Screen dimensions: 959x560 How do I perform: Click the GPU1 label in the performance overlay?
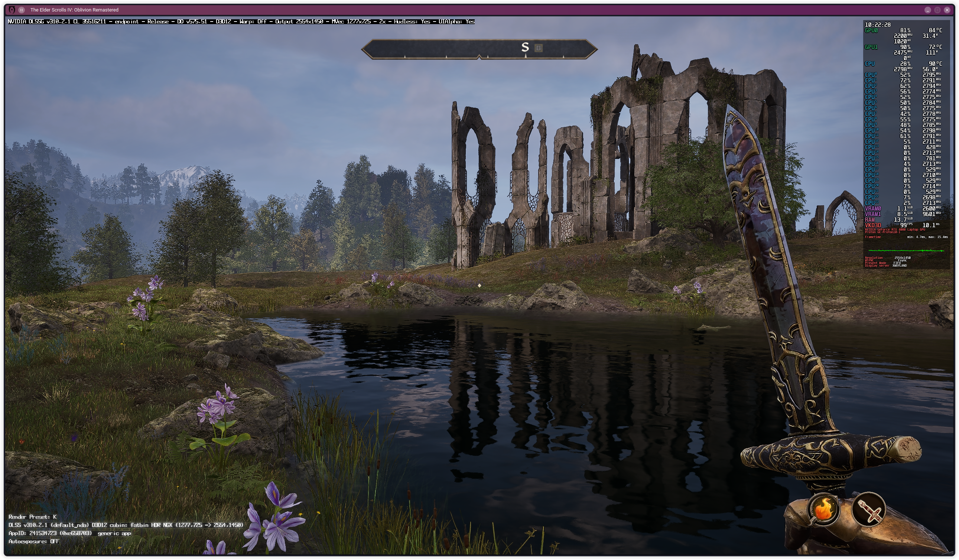(871, 47)
